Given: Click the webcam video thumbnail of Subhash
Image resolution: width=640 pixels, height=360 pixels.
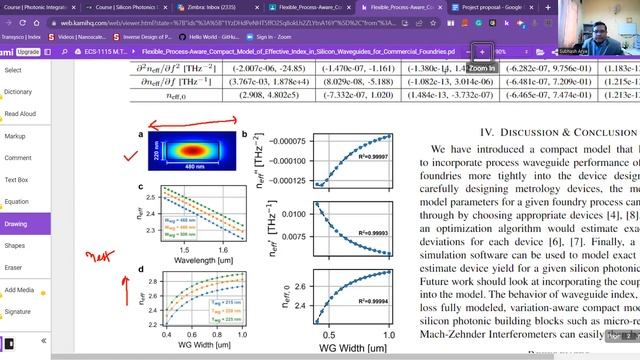Looking at the screenshot, I should tap(599, 28).
